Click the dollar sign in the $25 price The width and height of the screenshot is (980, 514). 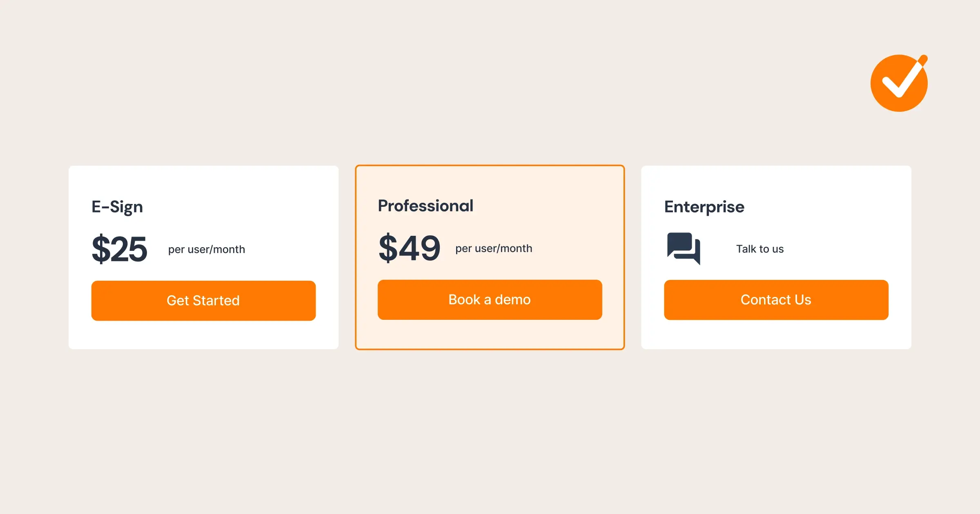pos(101,249)
